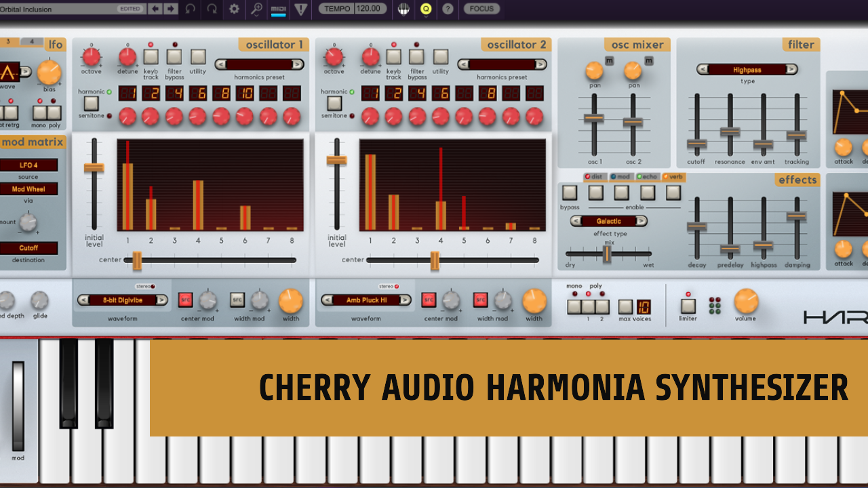Click the next arrow on Galactic effect type
This screenshot has height=488, width=868.
[x=639, y=221]
